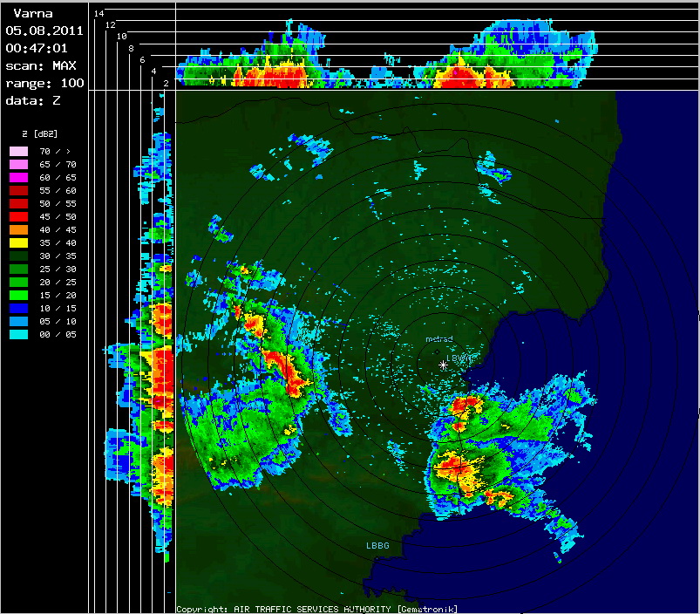Pick the 00 / 05 cyan legend swatch
The width and height of the screenshot is (700, 614).
[x=19, y=334]
